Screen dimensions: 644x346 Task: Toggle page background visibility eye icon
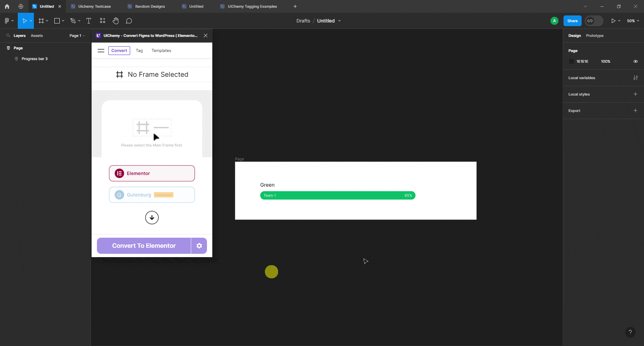point(636,61)
